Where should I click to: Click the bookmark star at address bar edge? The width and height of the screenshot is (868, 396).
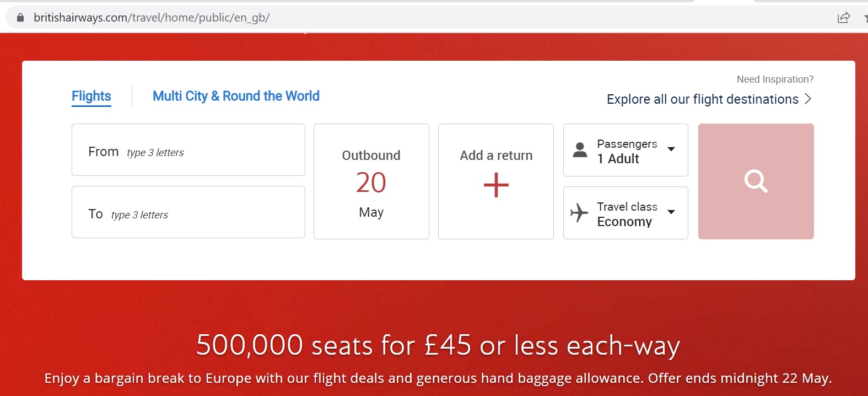click(865, 18)
